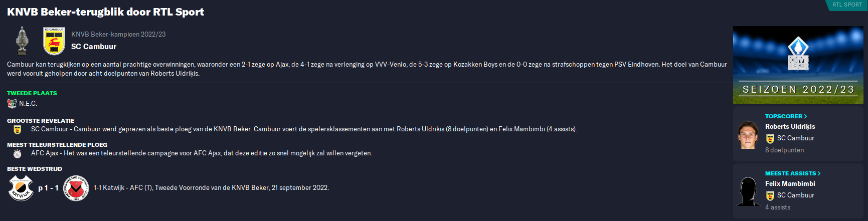Click the Seizoen 2022/23 banner image

[798, 65]
